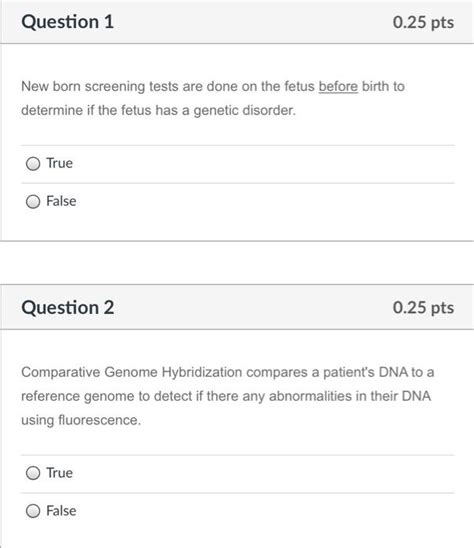Select False radio button for Question 1
This screenshot has height=548, width=474.
[33, 201]
